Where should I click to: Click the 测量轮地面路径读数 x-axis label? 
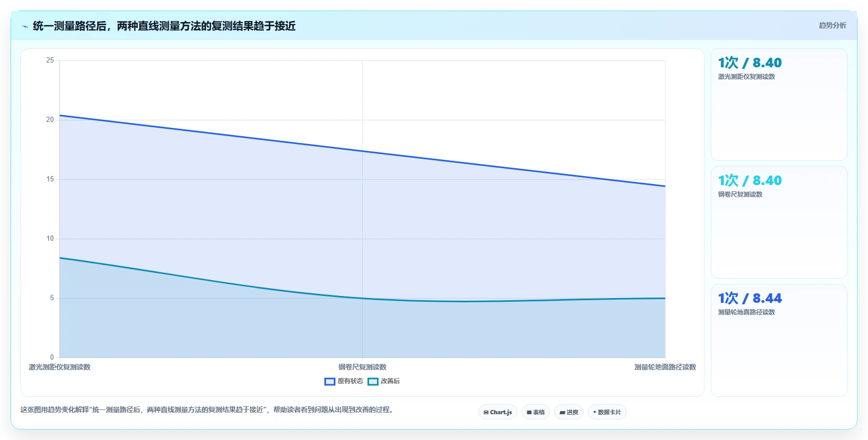tap(665, 367)
